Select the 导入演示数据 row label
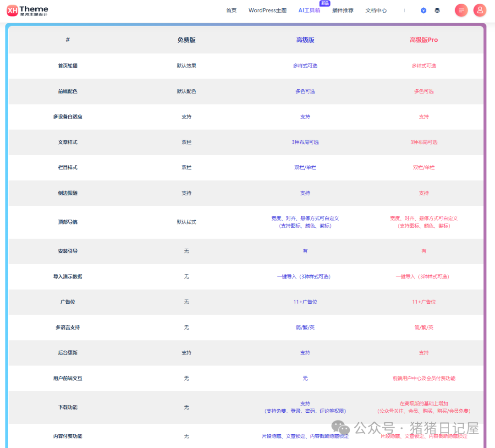Screen dimensions: 495x448 click(x=67, y=277)
